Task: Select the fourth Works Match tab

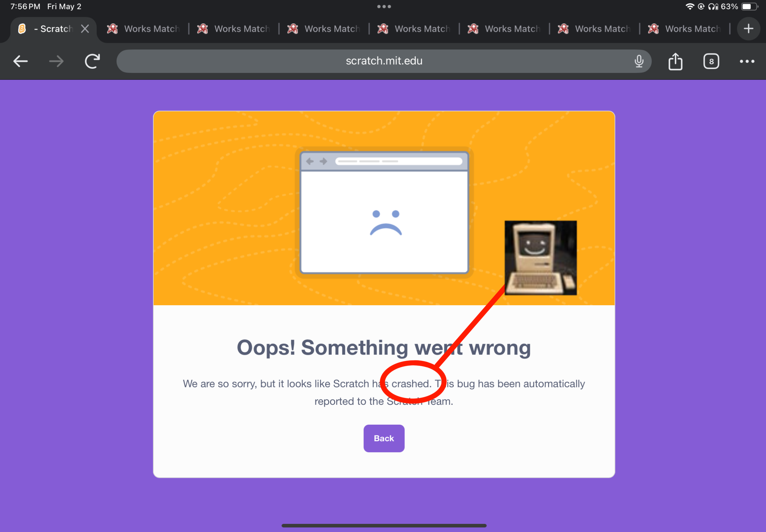Action: (414, 29)
